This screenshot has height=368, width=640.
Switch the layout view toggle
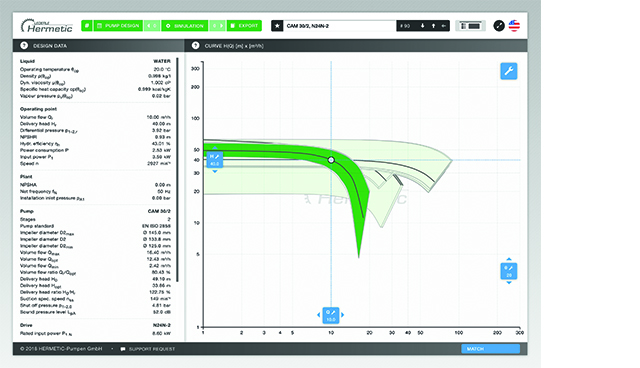click(x=470, y=26)
